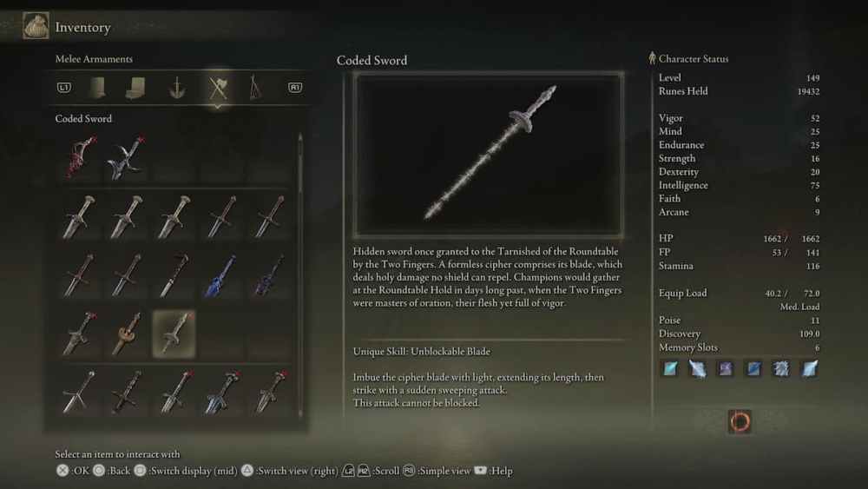Click the Inventory pouch icon
The height and width of the screenshot is (489, 868).
pyautogui.click(x=36, y=25)
